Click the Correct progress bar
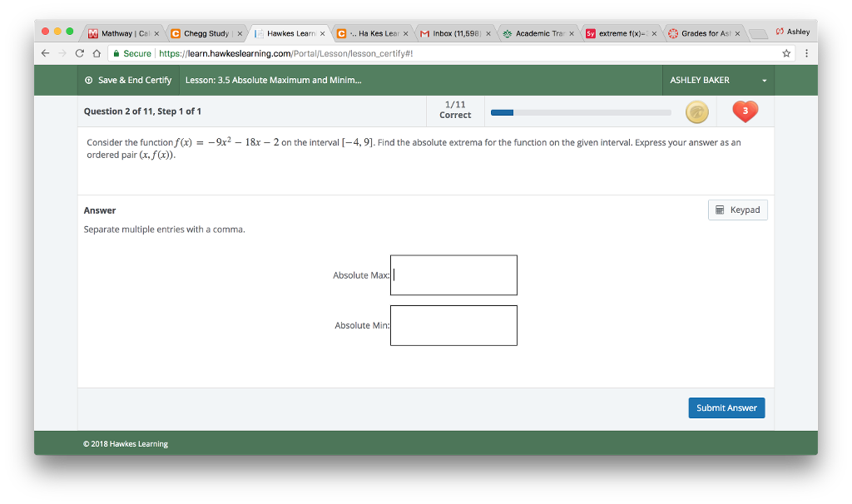 (581, 111)
